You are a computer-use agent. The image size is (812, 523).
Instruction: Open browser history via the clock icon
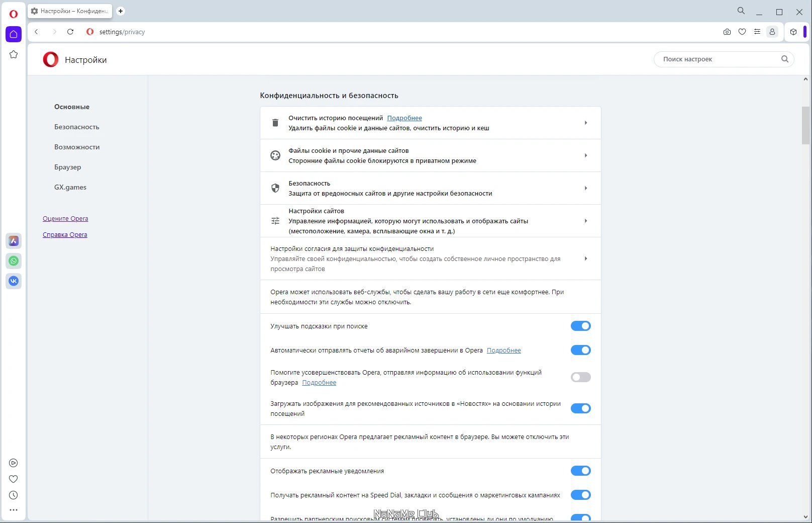(x=14, y=495)
